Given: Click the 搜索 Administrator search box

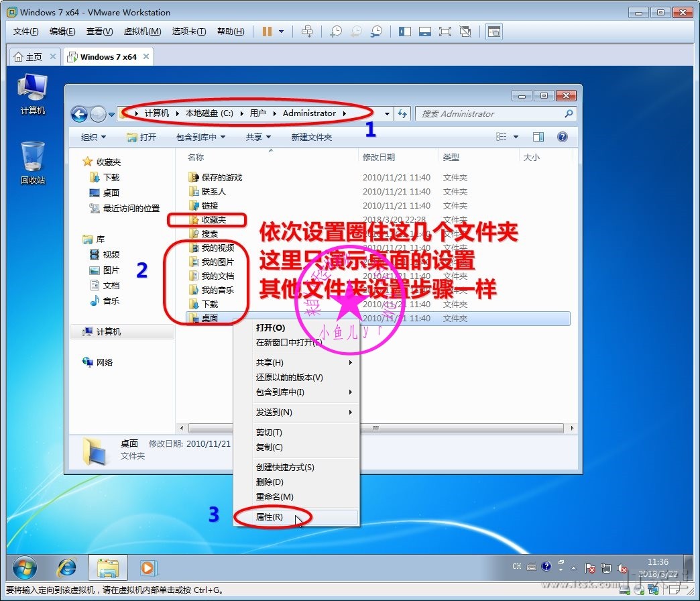Looking at the screenshot, I should pos(489,114).
